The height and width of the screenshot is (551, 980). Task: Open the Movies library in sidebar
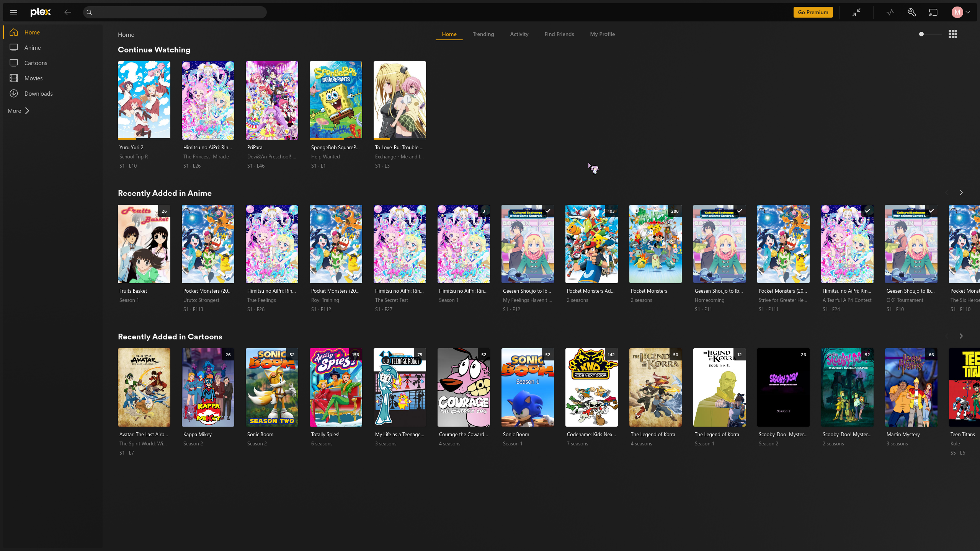click(33, 78)
